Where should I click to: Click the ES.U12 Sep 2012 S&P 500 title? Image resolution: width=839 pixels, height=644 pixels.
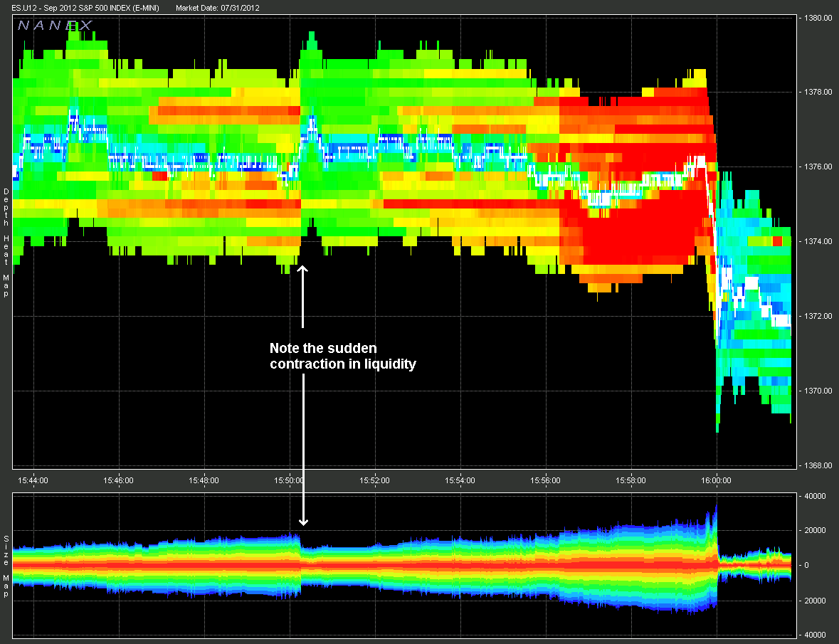pos(85,8)
